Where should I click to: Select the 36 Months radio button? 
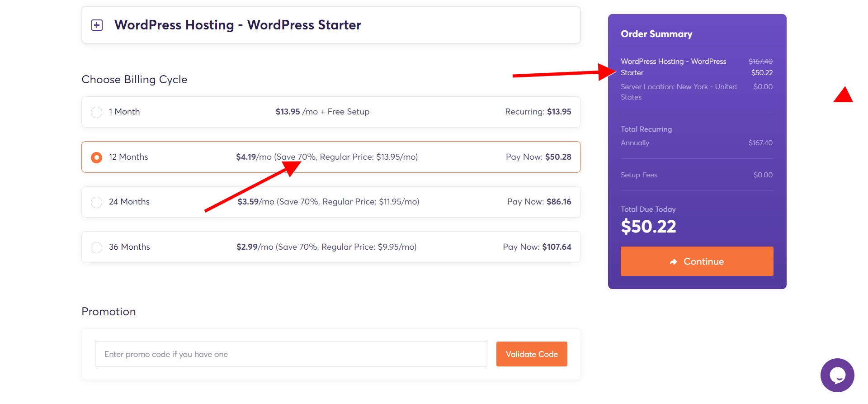96,247
